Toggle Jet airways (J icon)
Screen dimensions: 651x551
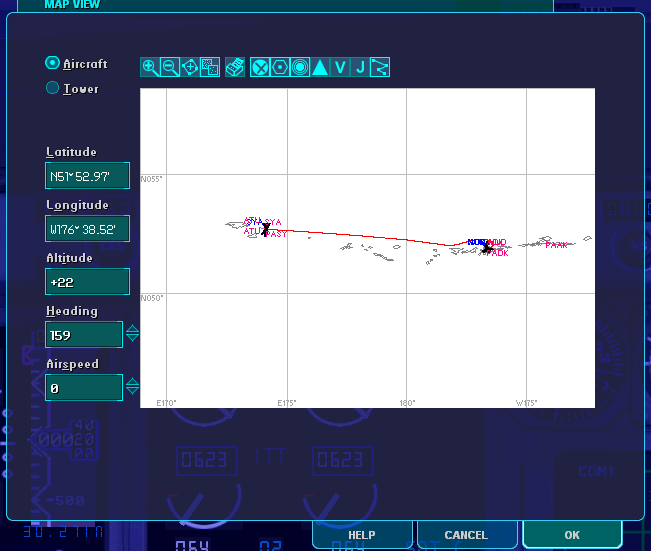point(360,67)
